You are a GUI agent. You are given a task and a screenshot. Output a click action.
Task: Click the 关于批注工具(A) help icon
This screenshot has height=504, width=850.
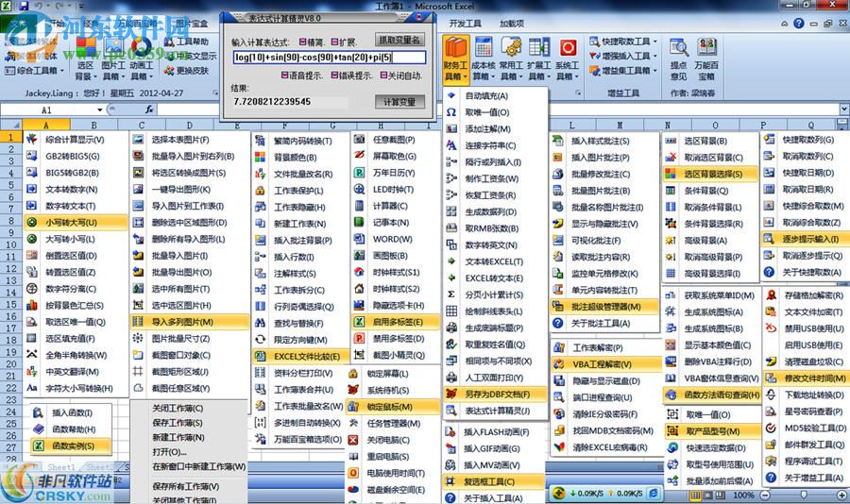point(558,324)
